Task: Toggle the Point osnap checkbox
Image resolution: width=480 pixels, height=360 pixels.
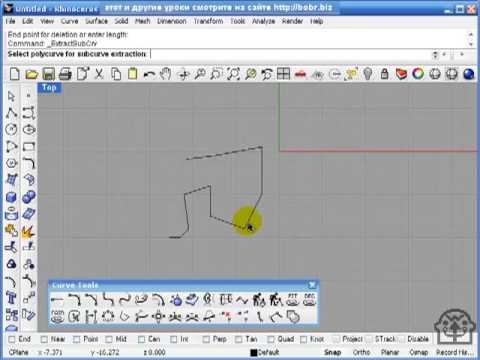Action: 77,339
